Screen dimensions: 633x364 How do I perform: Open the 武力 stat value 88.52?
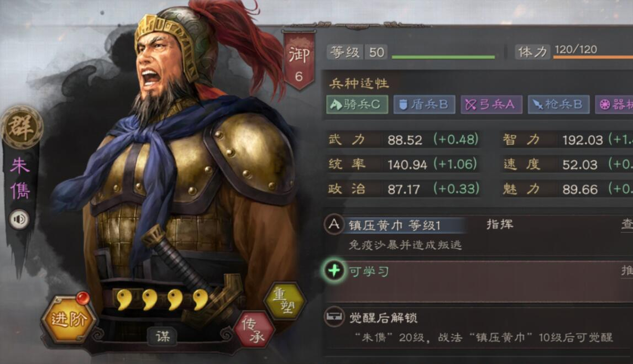tap(405, 140)
